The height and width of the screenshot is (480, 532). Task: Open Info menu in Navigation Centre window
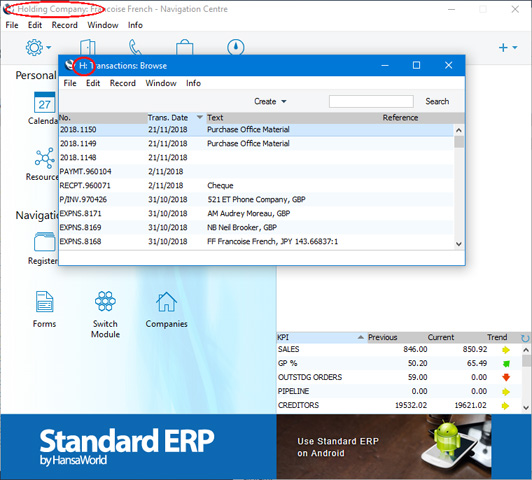[x=135, y=25]
